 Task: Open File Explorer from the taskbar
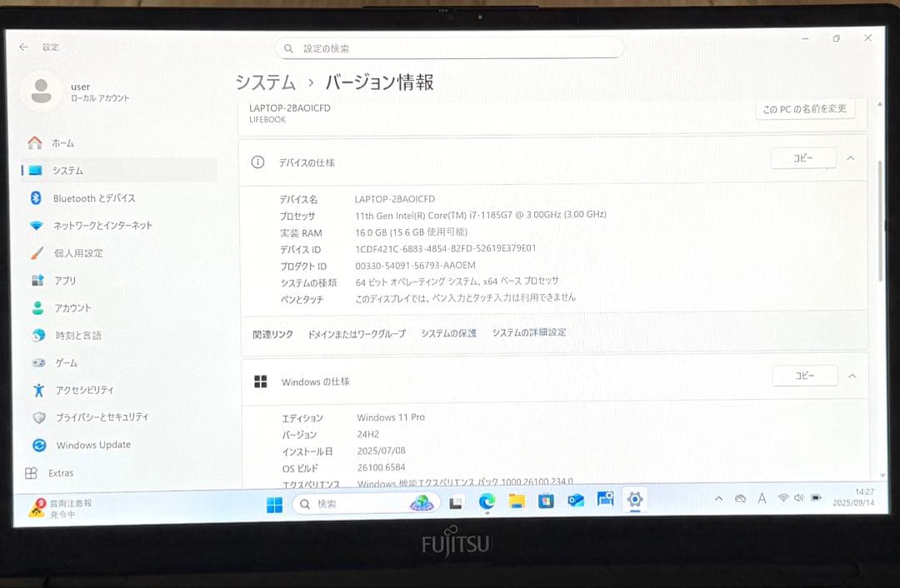pyautogui.click(x=517, y=501)
